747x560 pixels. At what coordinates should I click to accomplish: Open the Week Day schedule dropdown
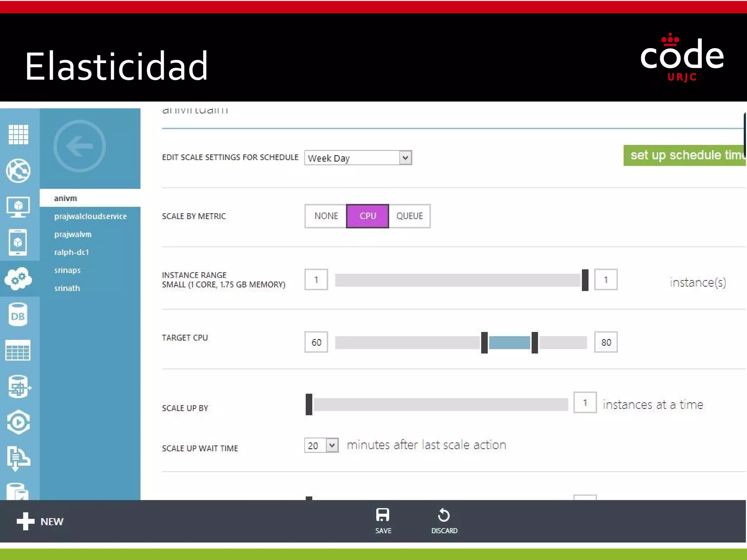point(358,158)
